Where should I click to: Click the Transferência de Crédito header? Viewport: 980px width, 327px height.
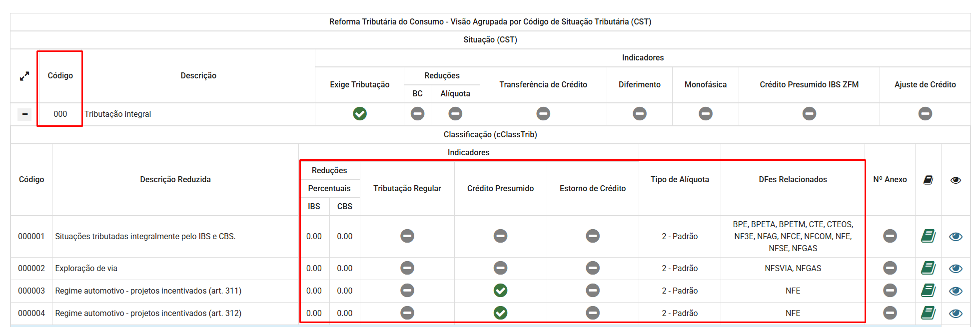point(543,84)
